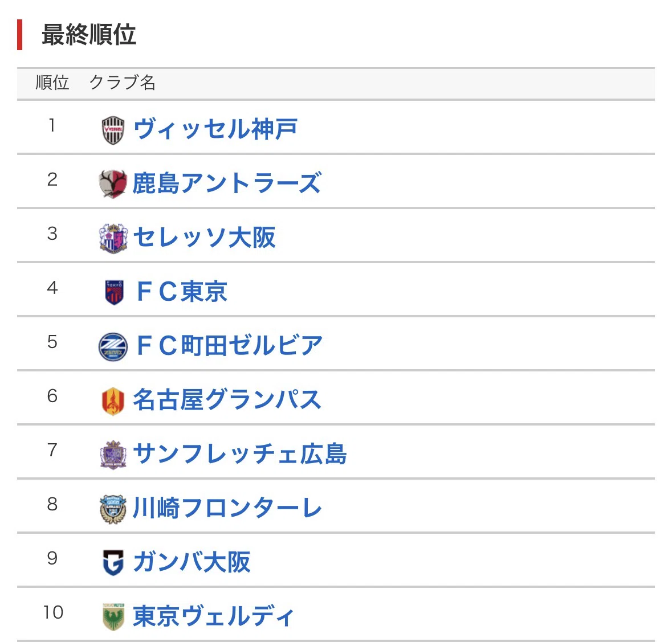Open the ガンバ大阪 club link
Viewport: 672px width, 642px height.
coord(192,562)
